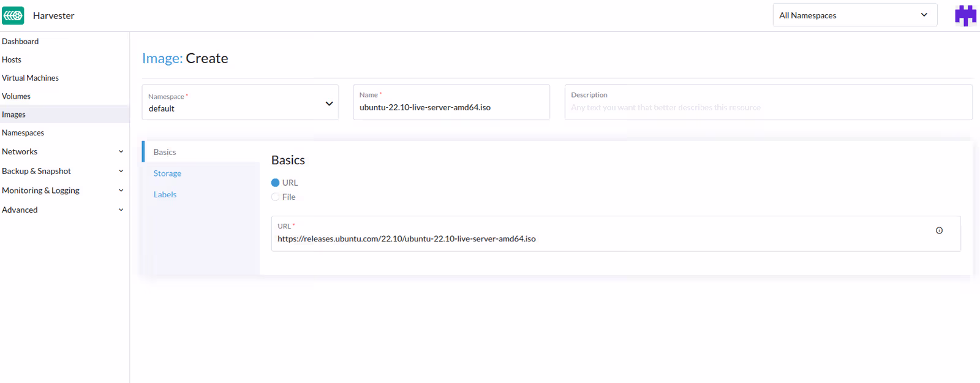Open the All Namespaces dropdown
The image size is (980, 383).
point(854,15)
